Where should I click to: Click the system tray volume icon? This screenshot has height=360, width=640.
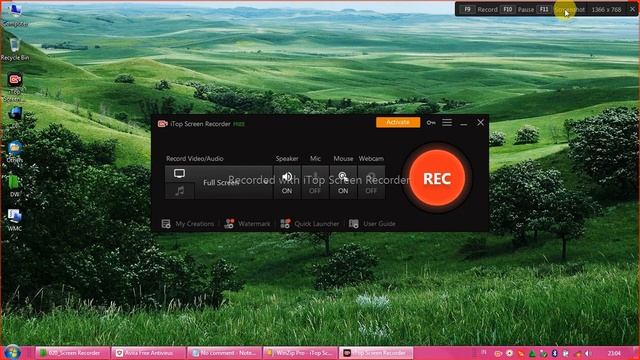[588, 353]
